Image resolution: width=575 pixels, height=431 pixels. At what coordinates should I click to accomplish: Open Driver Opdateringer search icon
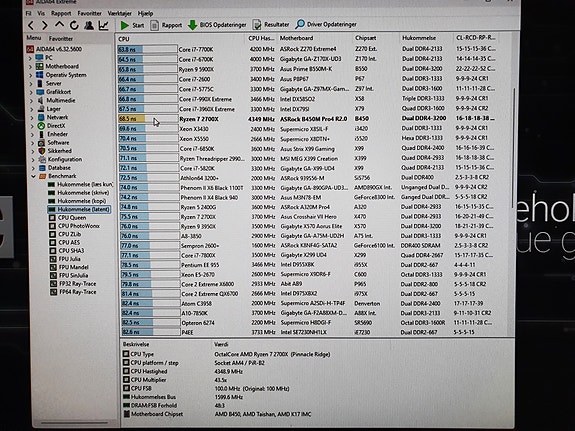(x=300, y=24)
